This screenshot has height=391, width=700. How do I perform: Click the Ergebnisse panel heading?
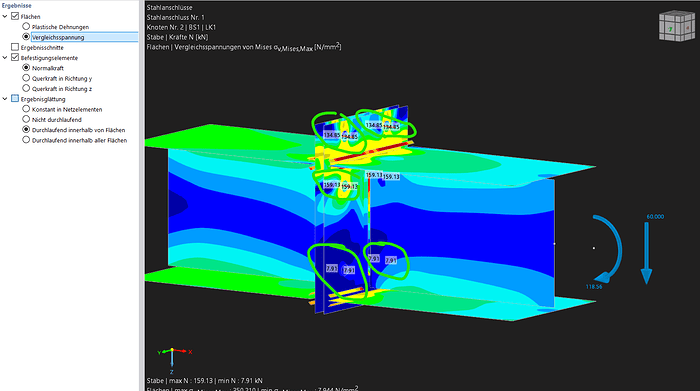(17, 6)
